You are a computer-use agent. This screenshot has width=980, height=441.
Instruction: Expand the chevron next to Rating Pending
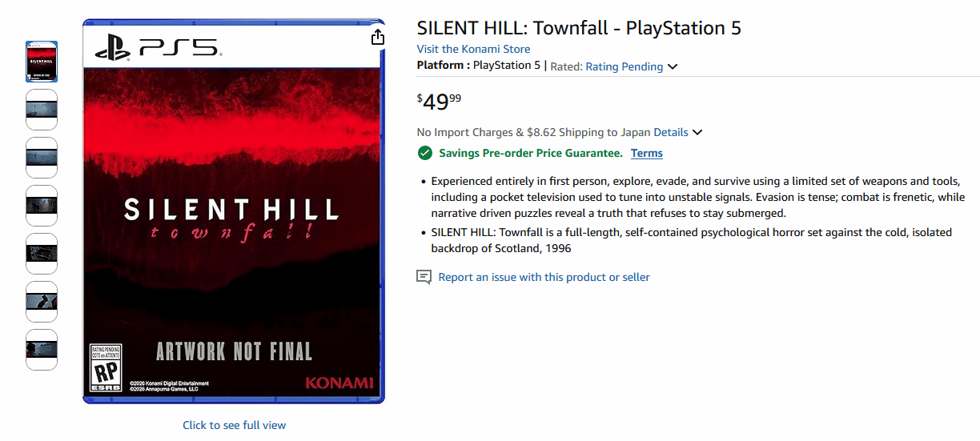pyautogui.click(x=673, y=66)
